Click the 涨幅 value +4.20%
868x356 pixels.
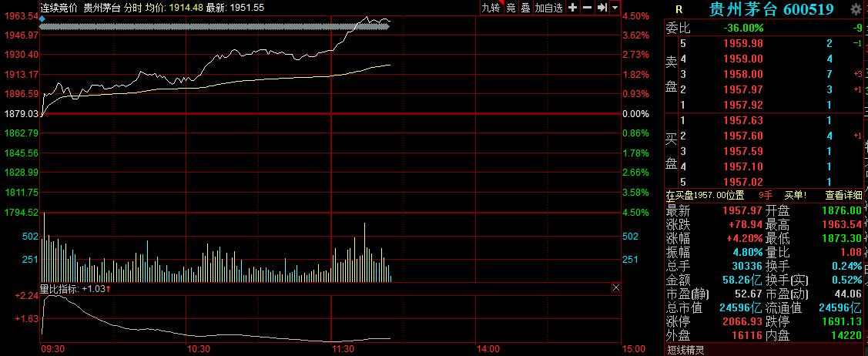[x=746, y=239]
